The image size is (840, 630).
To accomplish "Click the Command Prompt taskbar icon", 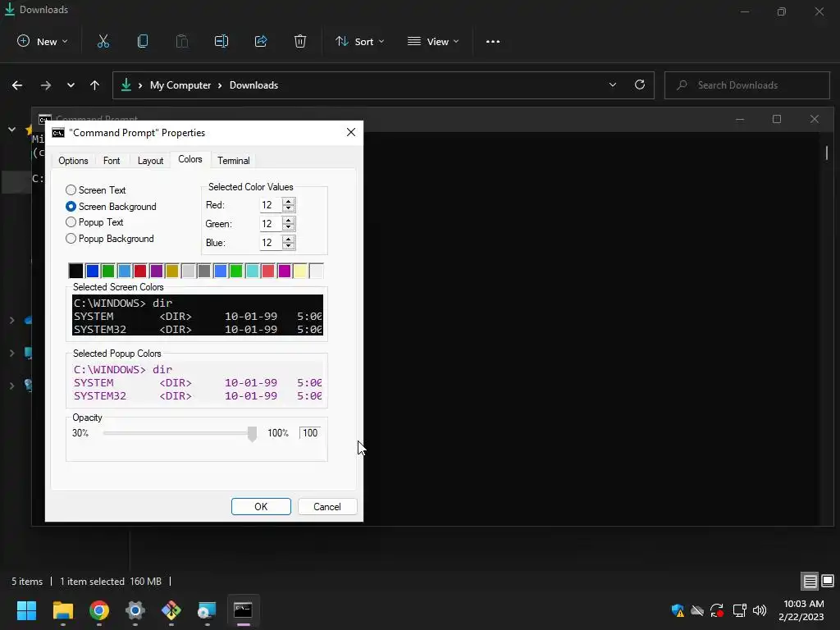I will (x=243, y=610).
